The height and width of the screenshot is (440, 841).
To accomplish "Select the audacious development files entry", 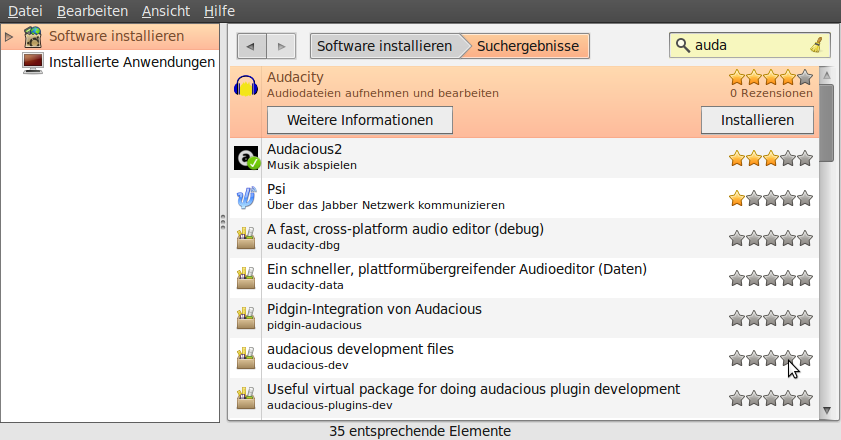I will (450, 357).
